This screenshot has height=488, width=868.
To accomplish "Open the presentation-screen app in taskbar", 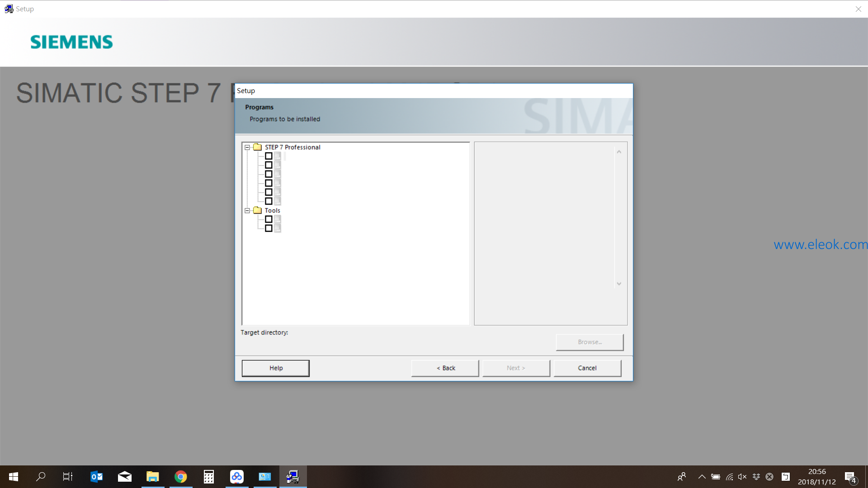I will pyautogui.click(x=265, y=477).
